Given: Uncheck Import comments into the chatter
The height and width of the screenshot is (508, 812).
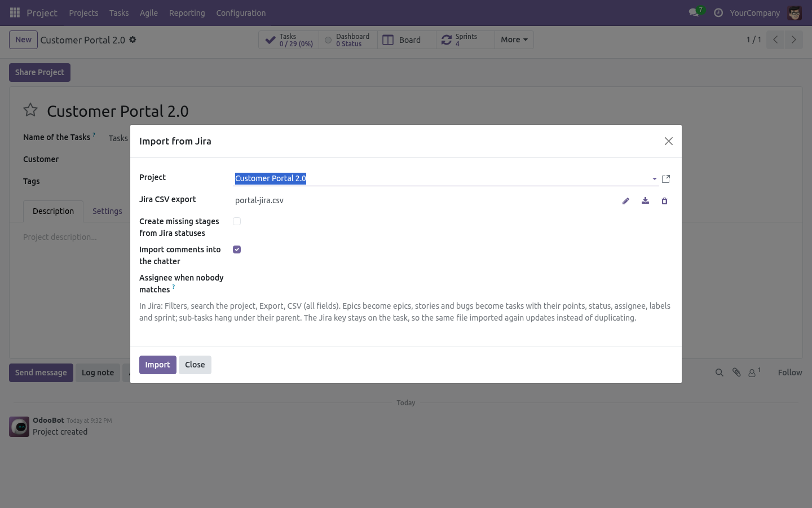Looking at the screenshot, I should coord(237,249).
